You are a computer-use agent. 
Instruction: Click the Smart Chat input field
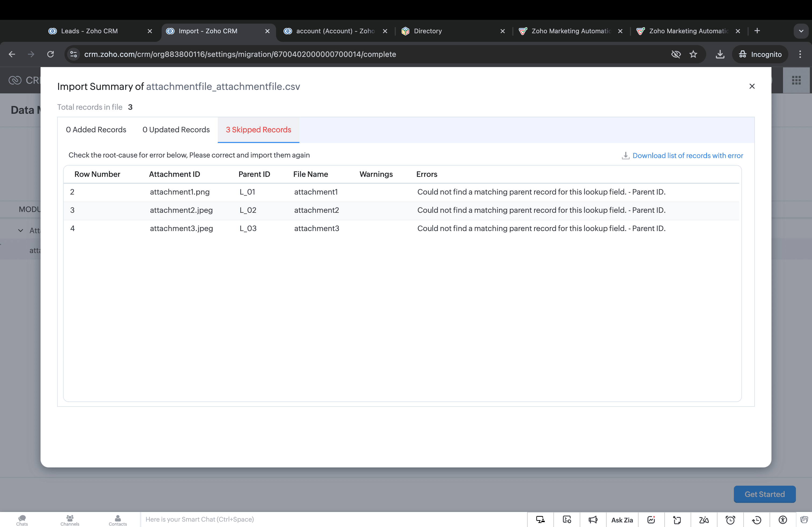click(x=307, y=519)
